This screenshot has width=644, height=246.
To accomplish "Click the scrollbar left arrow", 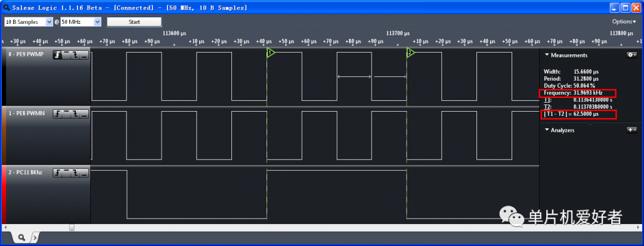I will tap(5, 227).
